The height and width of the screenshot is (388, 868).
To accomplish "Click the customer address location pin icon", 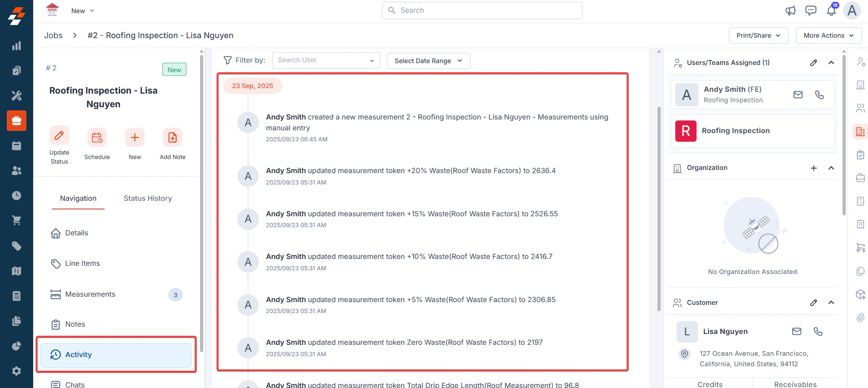I will pos(684,354).
